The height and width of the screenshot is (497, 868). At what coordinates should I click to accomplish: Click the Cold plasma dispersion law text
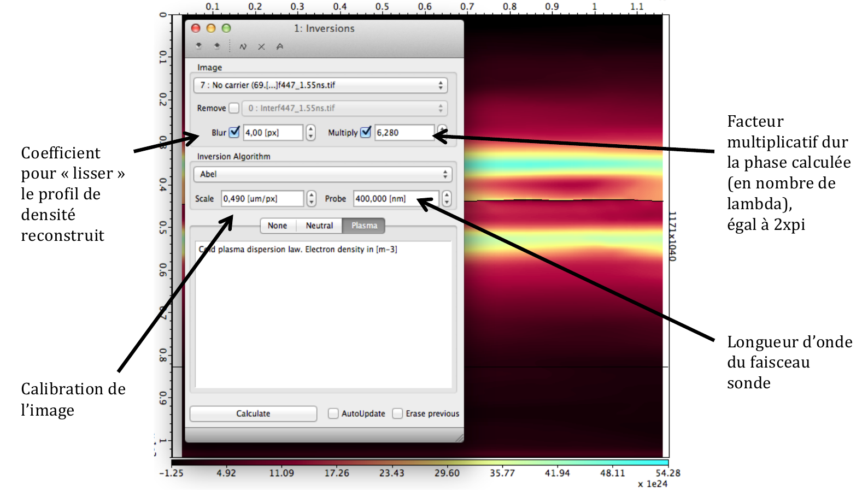298,249
